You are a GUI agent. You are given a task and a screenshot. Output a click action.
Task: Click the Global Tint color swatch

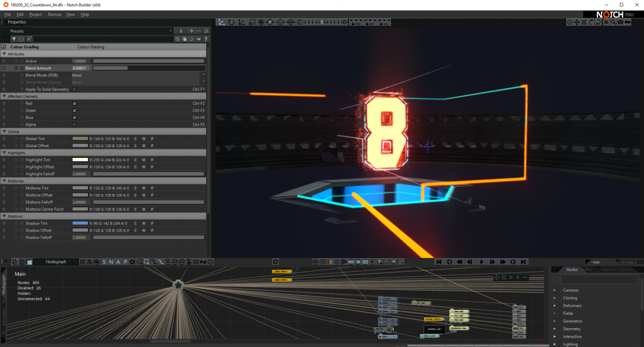click(80, 139)
